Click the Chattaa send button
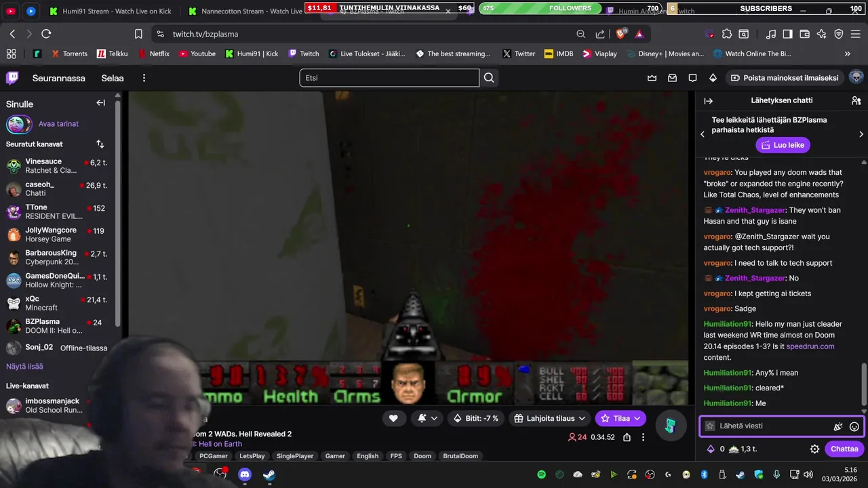This screenshot has width=868, height=488. [x=844, y=449]
